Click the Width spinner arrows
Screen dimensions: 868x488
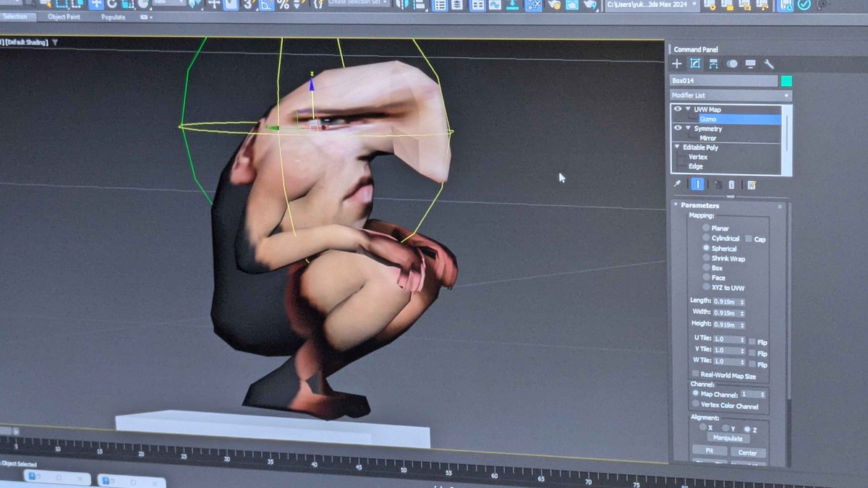pos(741,313)
